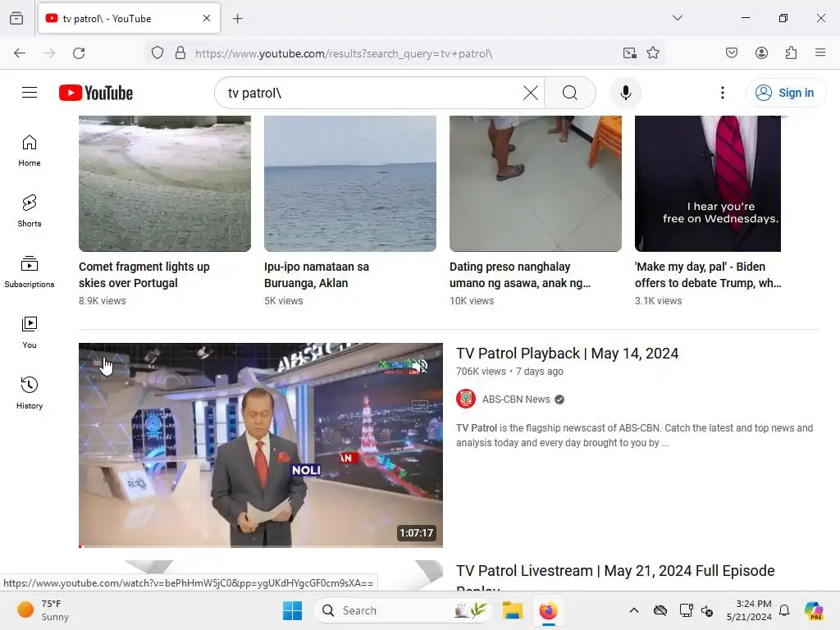Image resolution: width=840 pixels, height=630 pixels.
Task: Click the Sign in button
Action: [785, 93]
